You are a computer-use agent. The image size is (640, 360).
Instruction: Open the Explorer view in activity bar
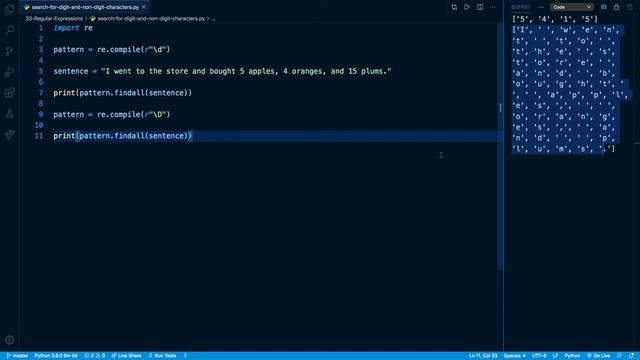9,9
